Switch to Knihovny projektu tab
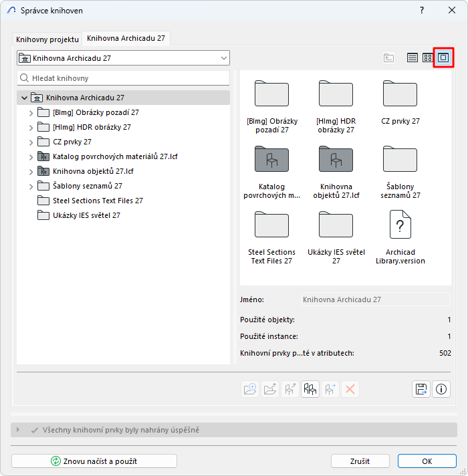The width and height of the screenshot is (468, 476). (x=47, y=39)
